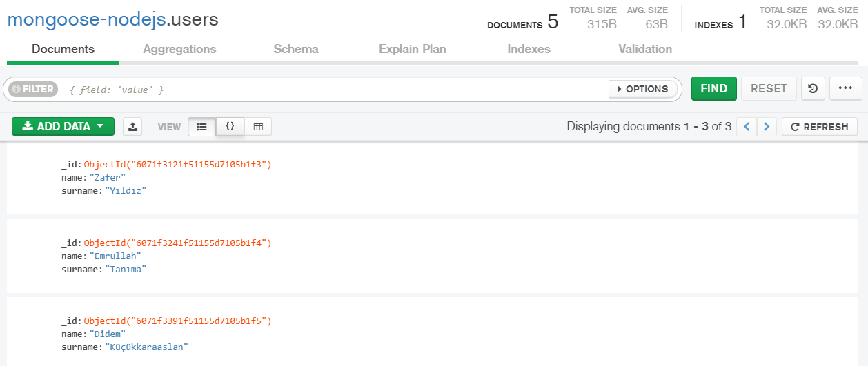Go to next page of documents
The width and height of the screenshot is (868, 366).
767,127
